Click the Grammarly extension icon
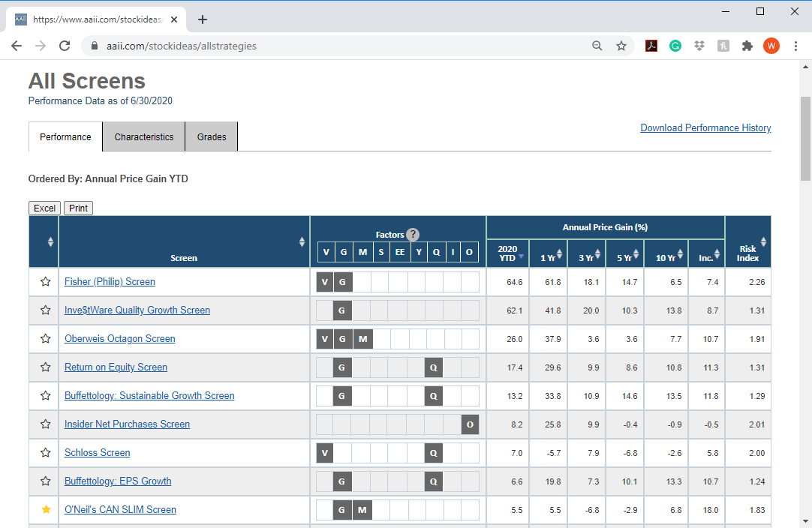 coord(675,46)
